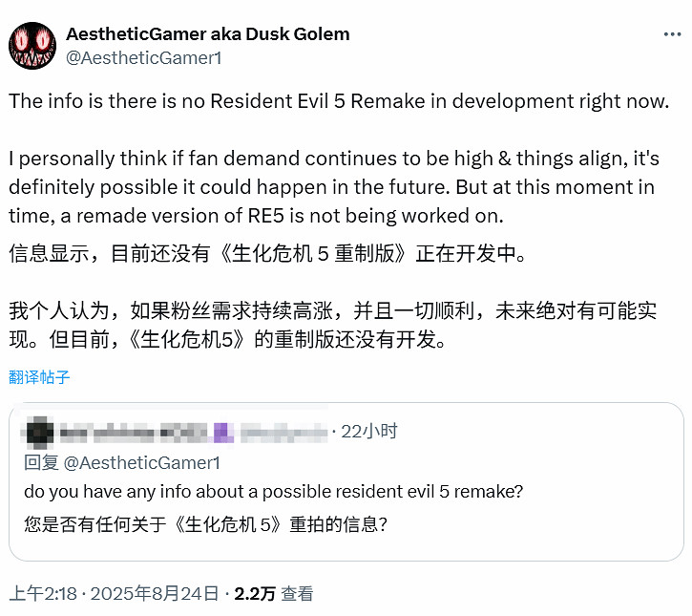Image resolution: width=692 pixels, height=616 pixels.
Task: Click the translated line starting 信息显示
Action: [x=267, y=254]
